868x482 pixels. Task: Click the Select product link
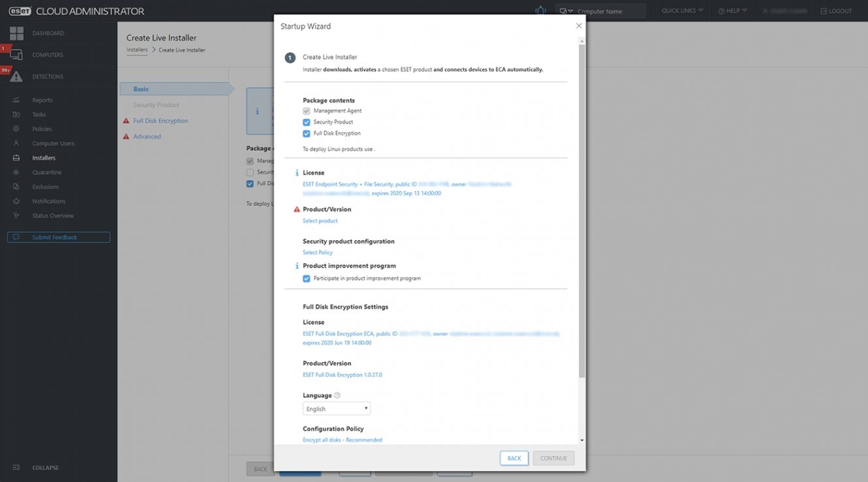[x=320, y=221]
